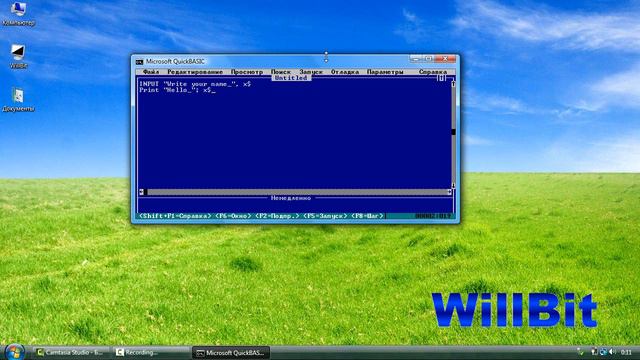Screen dimensions: 640x360
Task: Open the Файл menu in QuickBASIC
Action: coord(151,72)
